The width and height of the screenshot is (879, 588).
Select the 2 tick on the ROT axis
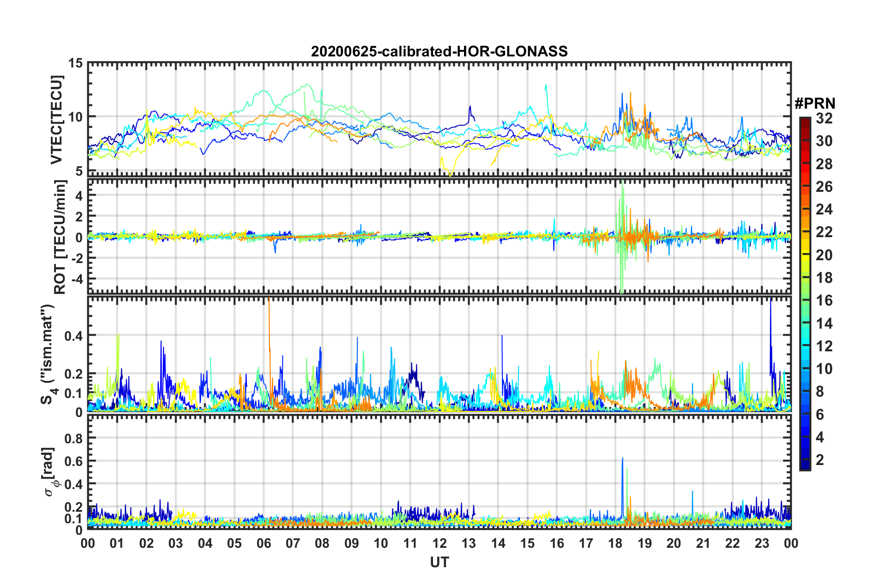79,216
